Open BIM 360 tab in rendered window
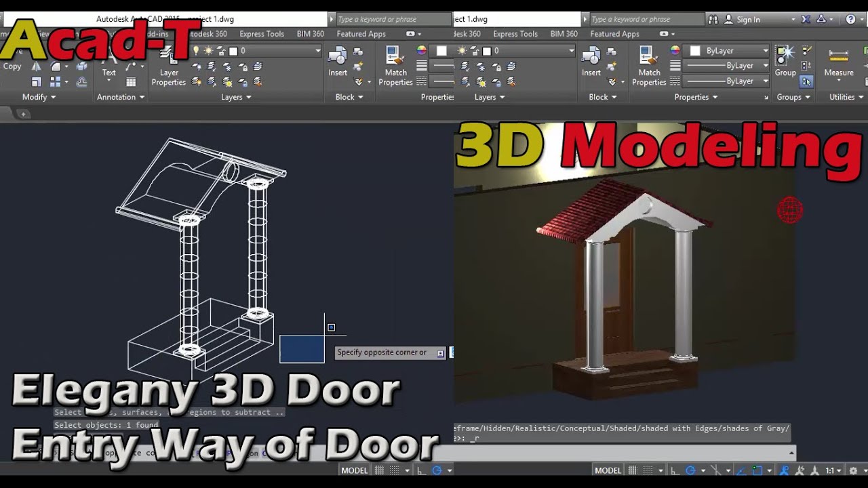The height and width of the screenshot is (488, 868). point(564,34)
